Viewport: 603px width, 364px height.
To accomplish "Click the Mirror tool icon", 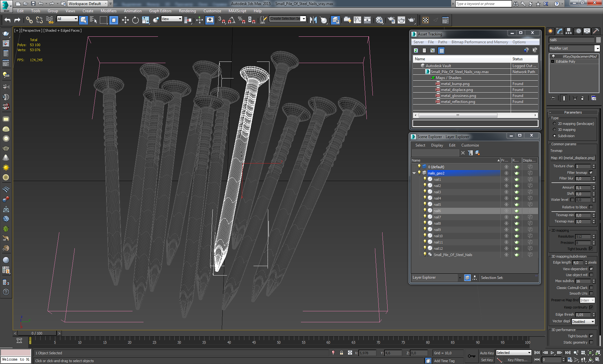I will tap(313, 20).
